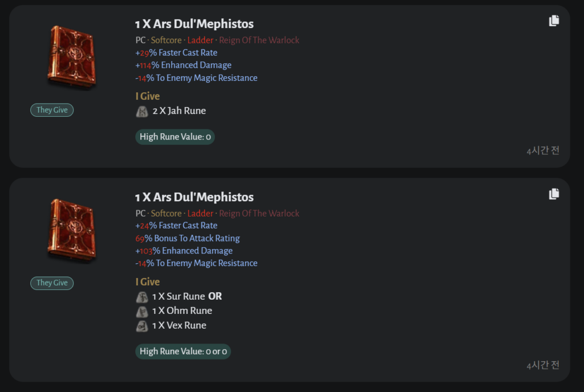Click the Jah Rune icon
This screenshot has width=584, height=392.
(x=142, y=111)
